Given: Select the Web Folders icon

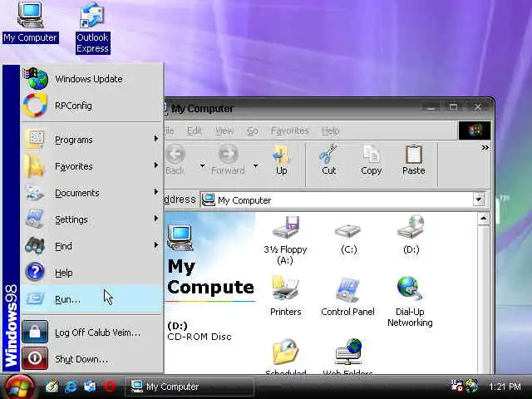Looking at the screenshot, I should tap(347, 357).
